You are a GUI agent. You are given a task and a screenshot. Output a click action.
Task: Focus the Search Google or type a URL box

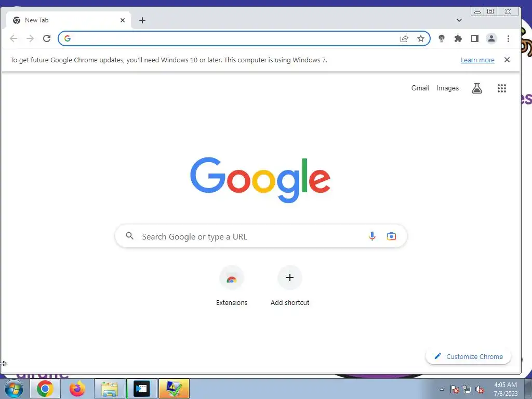coord(261,236)
